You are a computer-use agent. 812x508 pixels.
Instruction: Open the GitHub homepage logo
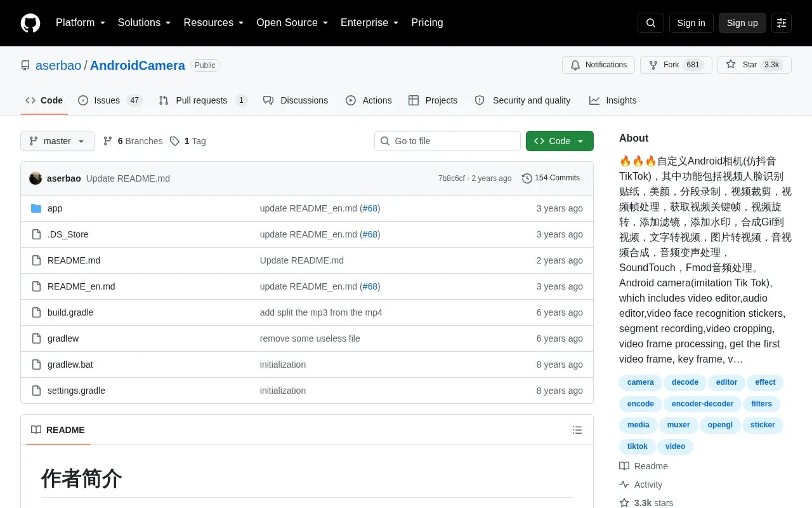(x=30, y=23)
